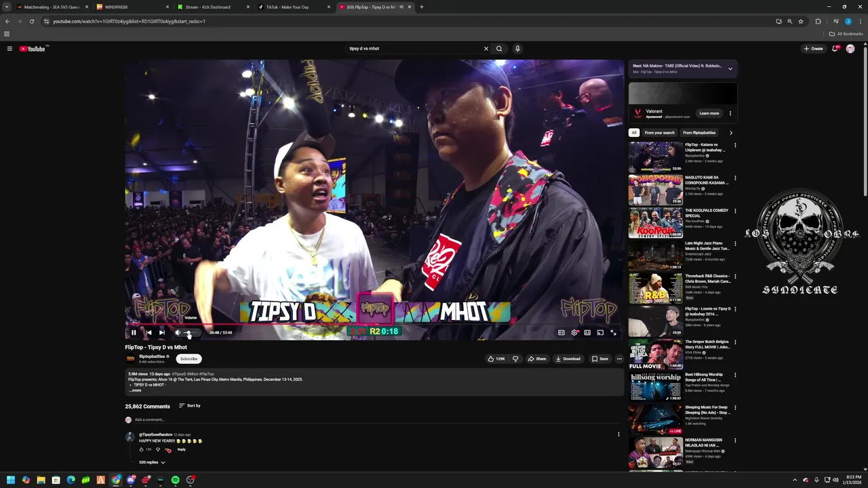This screenshot has height=488, width=868.
Task: Open Windows Start menu
Action: click(11, 480)
